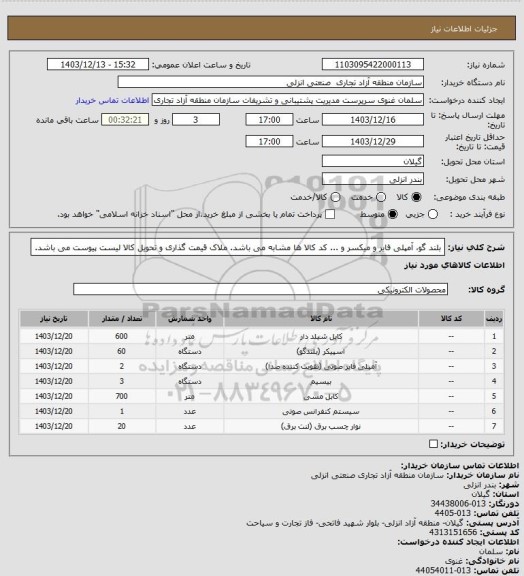Click the price validity date 1403/12/29
This screenshot has height=576, width=524.
pyautogui.click(x=373, y=141)
